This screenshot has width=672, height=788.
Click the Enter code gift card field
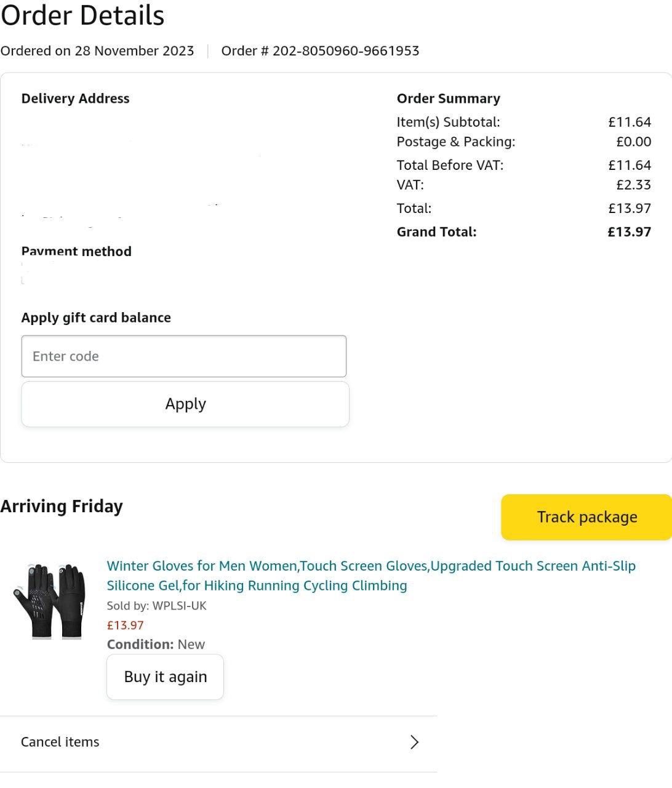183,356
